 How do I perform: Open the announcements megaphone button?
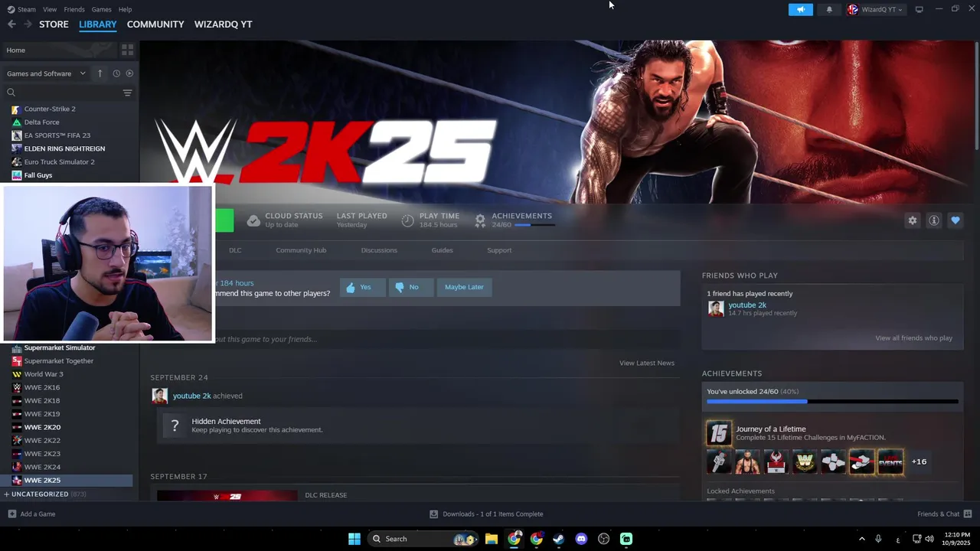801,10
